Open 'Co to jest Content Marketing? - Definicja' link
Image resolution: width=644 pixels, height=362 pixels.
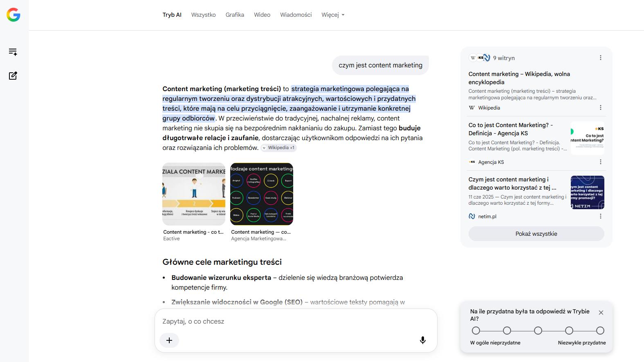point(511,129)
